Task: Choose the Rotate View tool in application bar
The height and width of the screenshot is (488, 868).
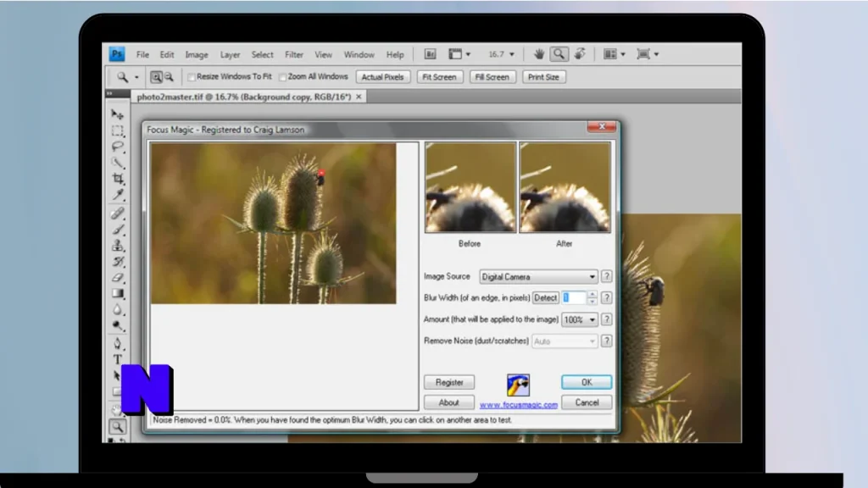Action: [x=580, y=54]
